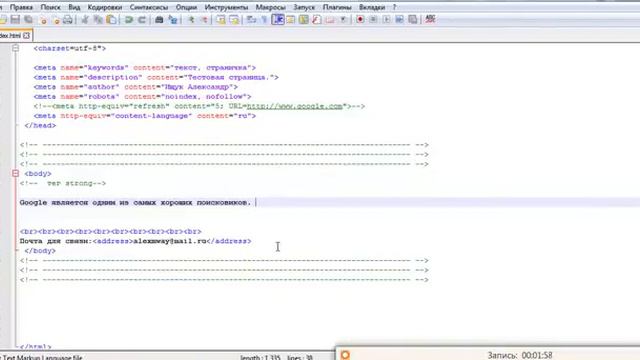Open the Кодировки menu

(105, 7)
